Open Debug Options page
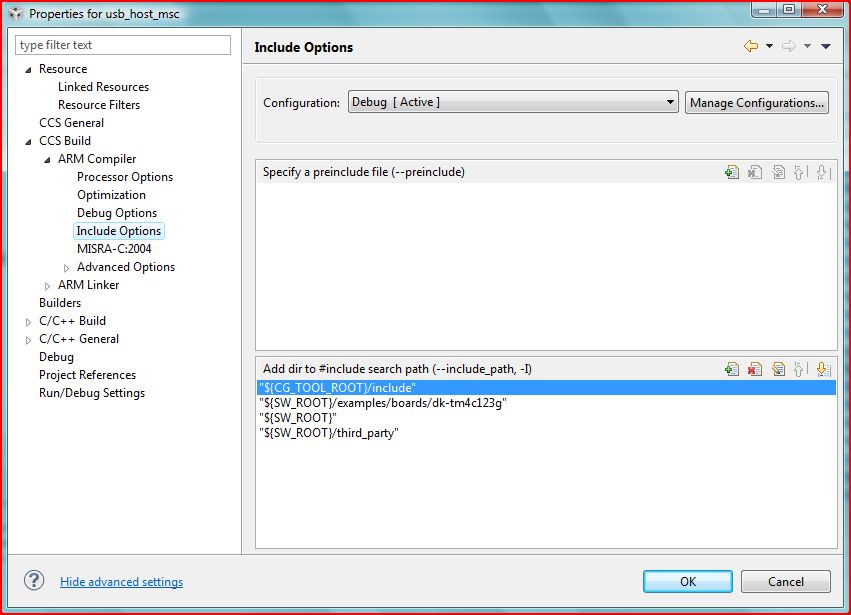 point(117,213)
